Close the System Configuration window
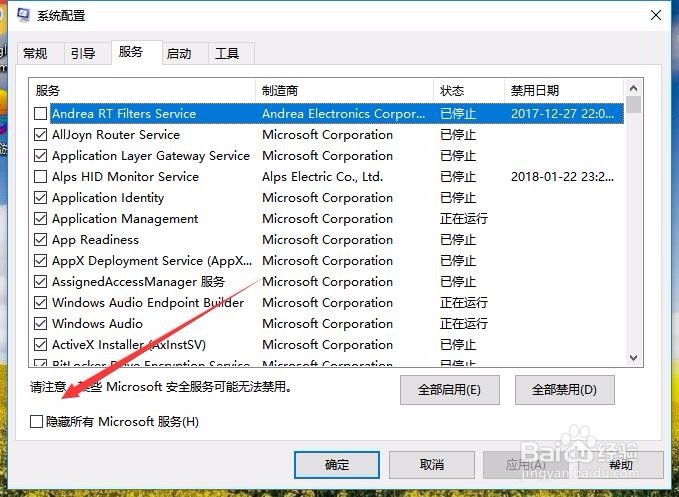 tap(656, 15)
